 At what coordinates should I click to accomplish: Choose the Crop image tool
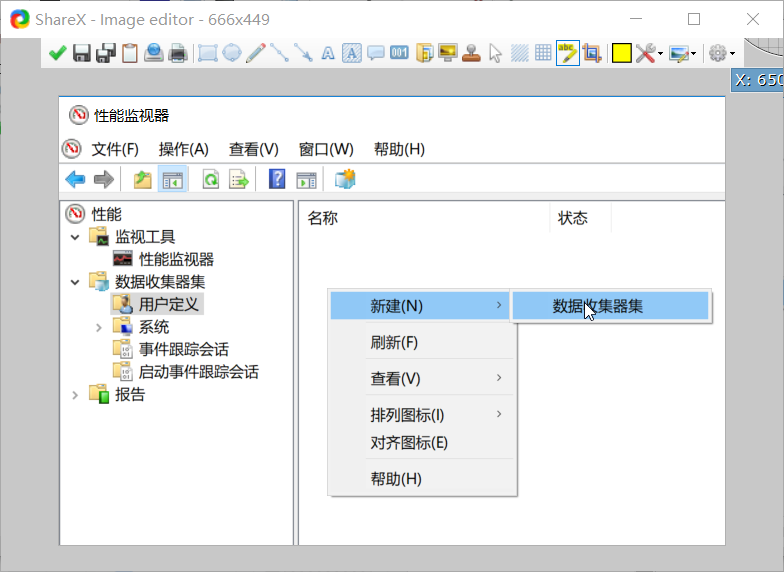pyautogui.click(x=591, y=53)
